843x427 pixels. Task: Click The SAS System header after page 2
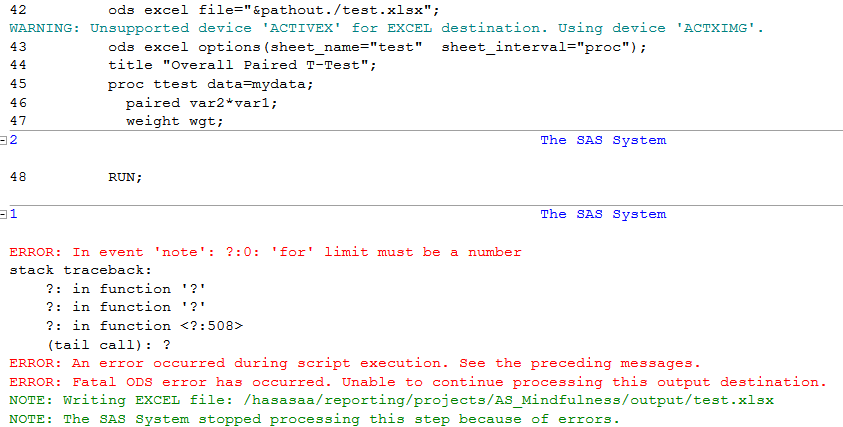[x=603, y=140]
